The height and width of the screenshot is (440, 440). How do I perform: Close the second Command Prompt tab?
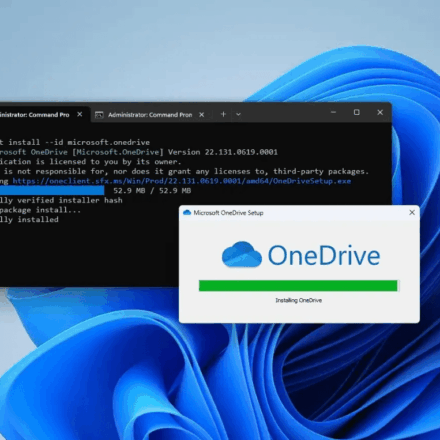point(202,115)
